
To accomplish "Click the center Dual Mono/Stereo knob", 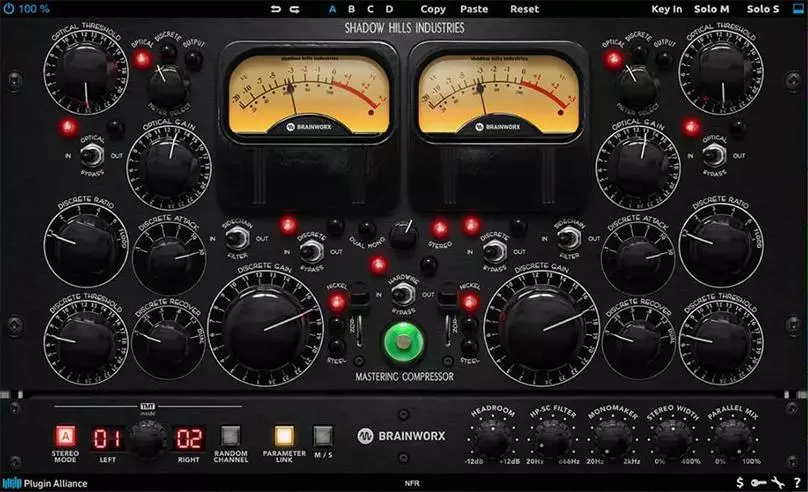I will [403, 236].
